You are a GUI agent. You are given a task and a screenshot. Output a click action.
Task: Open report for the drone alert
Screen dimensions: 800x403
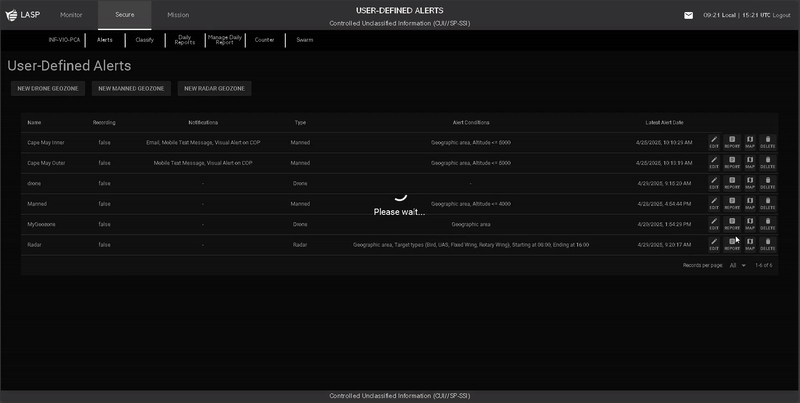(732, 183)
